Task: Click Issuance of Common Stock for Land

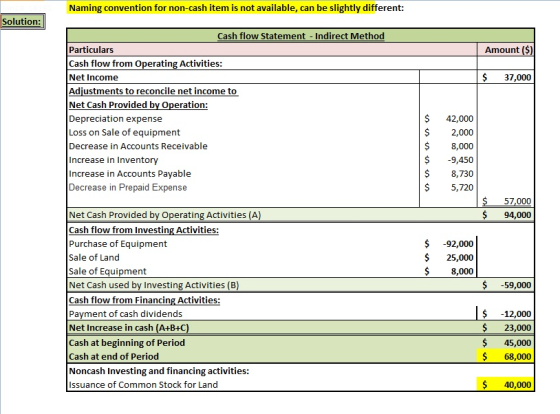Action: [x=143, y=385]
